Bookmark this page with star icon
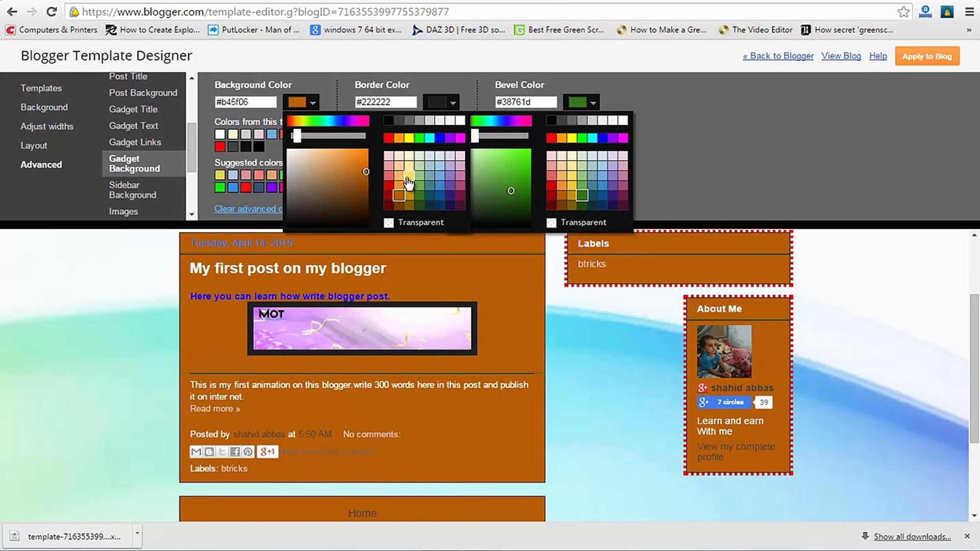 click(903, 11)
